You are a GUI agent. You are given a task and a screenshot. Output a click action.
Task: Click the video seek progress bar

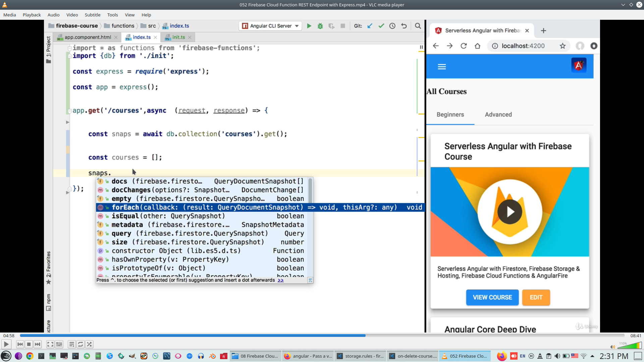click(x=322, y=336)
